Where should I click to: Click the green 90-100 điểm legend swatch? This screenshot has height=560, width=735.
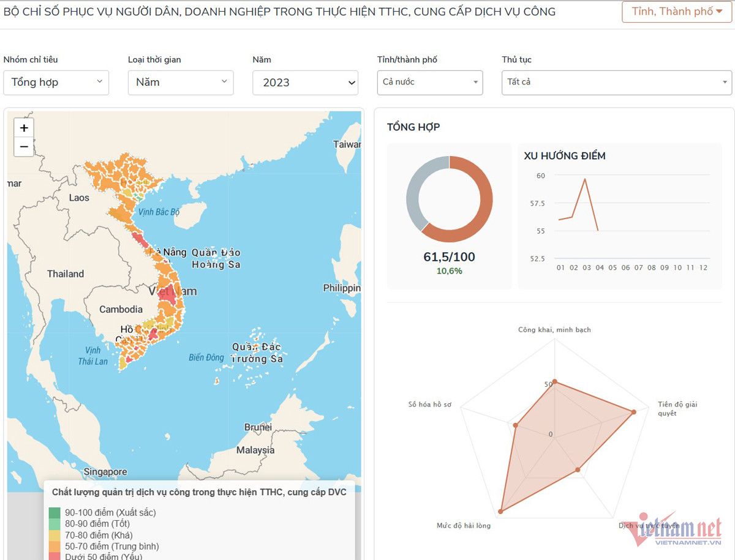click(55, 512)
